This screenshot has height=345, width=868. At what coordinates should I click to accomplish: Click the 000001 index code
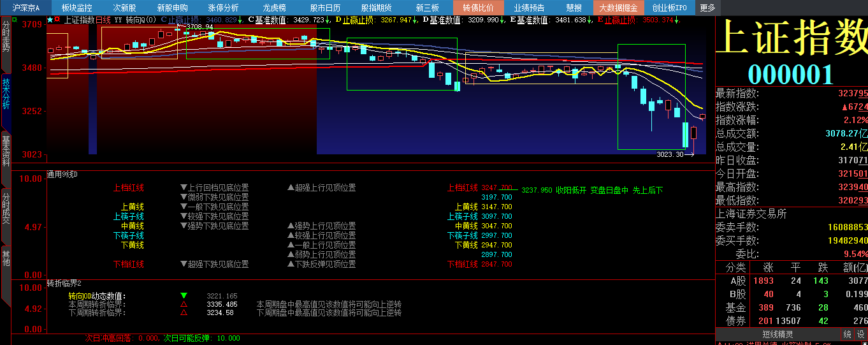[x=790, y=75]
